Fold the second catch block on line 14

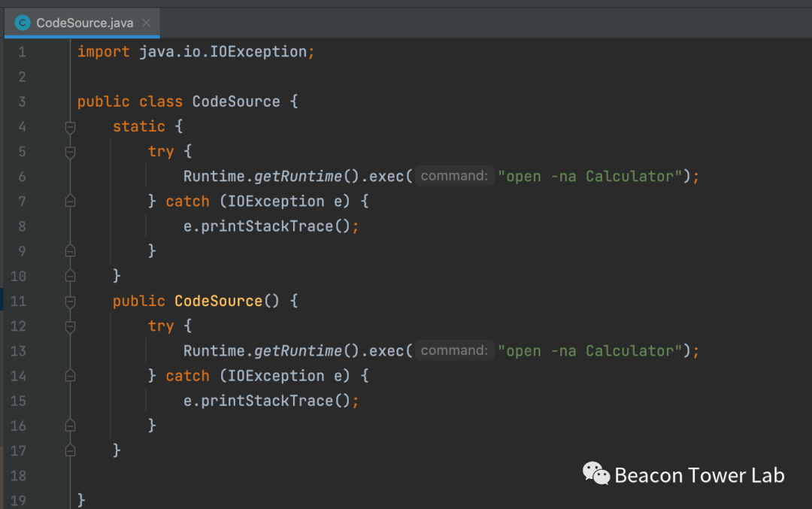pyautogui.click(x=70, y=376)
